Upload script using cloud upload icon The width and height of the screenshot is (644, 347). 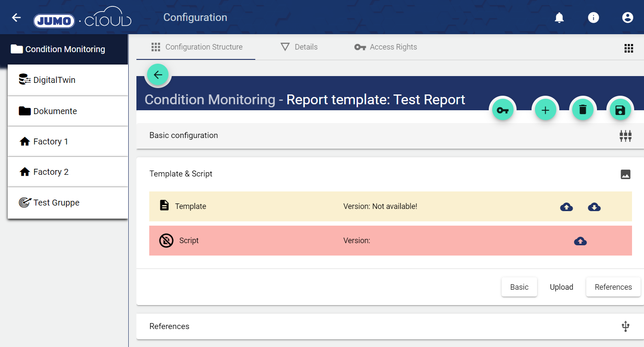tap(580, 241)
